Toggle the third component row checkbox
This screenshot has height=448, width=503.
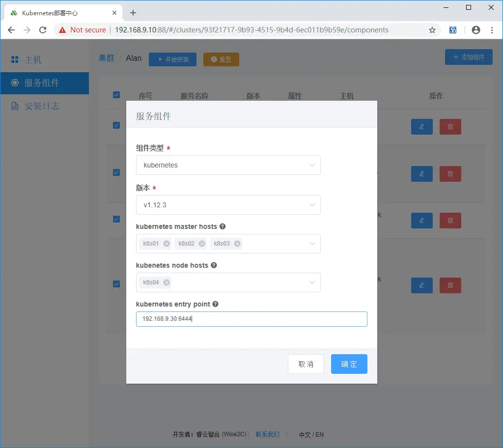116,219
